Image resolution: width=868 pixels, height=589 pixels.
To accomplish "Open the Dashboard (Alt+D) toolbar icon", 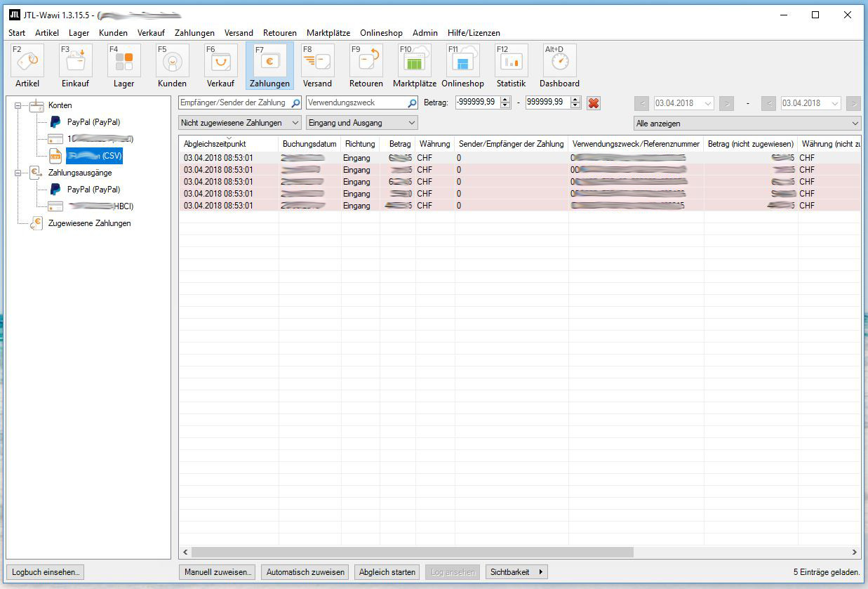I will 559,66.
